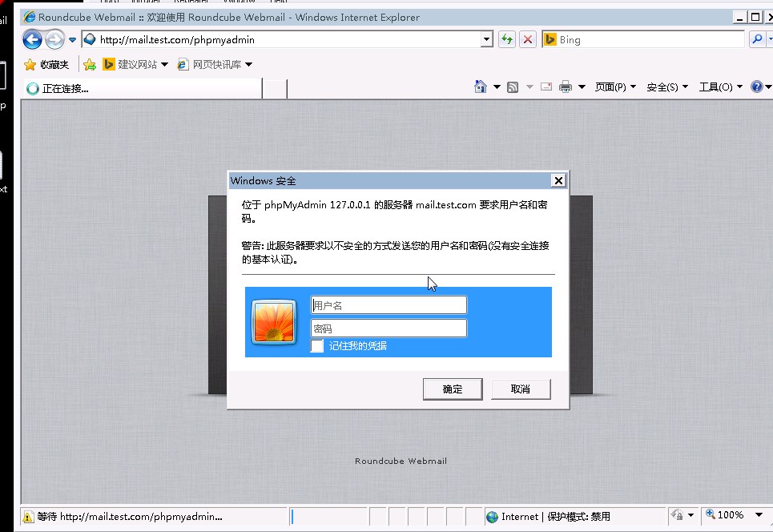Click the Print printer icon
773x532 pixels.
click(x=566, y=87)
